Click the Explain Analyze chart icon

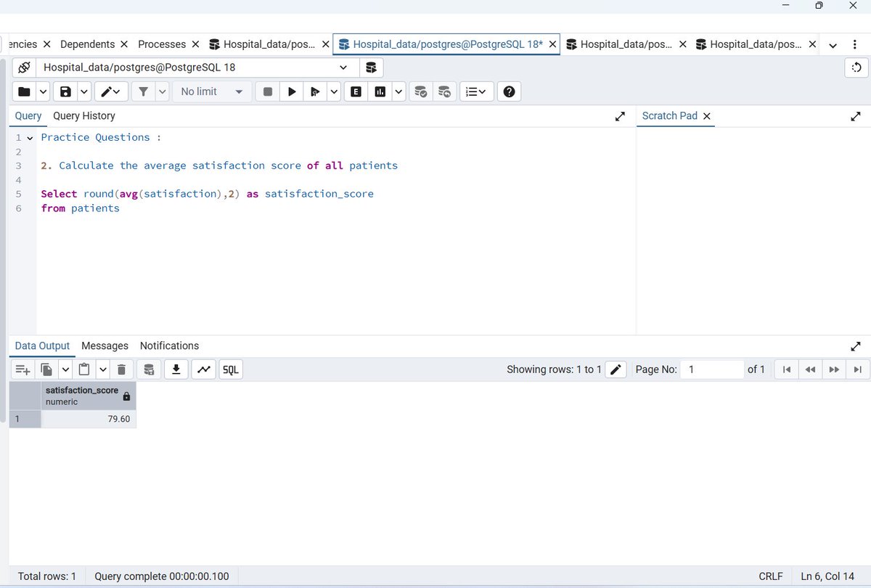380,91
